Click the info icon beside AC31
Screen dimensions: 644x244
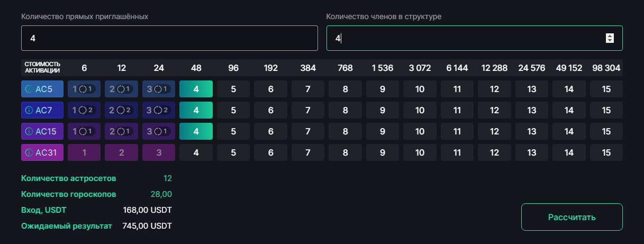[x=29, y=153]
